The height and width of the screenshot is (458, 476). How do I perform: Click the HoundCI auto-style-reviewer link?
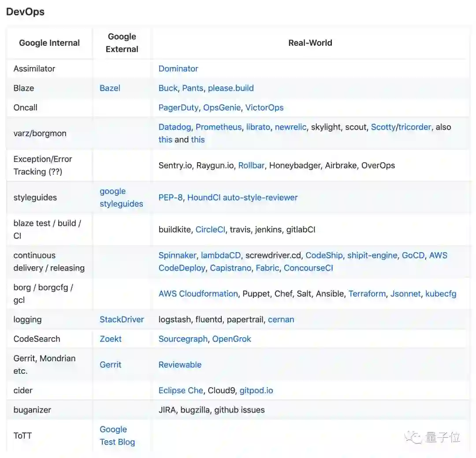click(242, 197)
